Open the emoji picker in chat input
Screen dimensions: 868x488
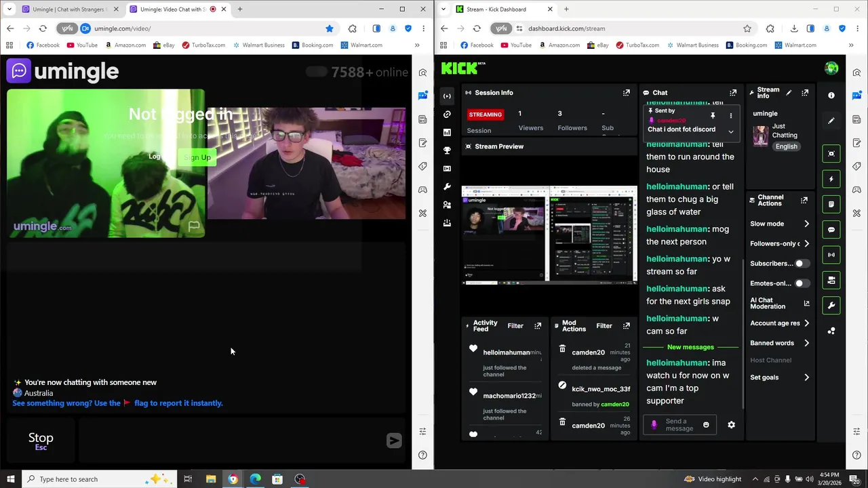coord(706,425)
